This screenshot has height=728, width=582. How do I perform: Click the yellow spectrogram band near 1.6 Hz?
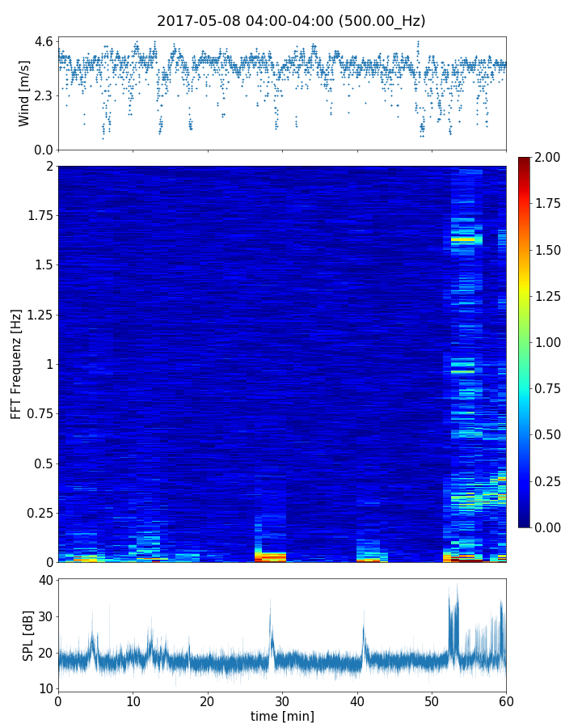[466, 239]
